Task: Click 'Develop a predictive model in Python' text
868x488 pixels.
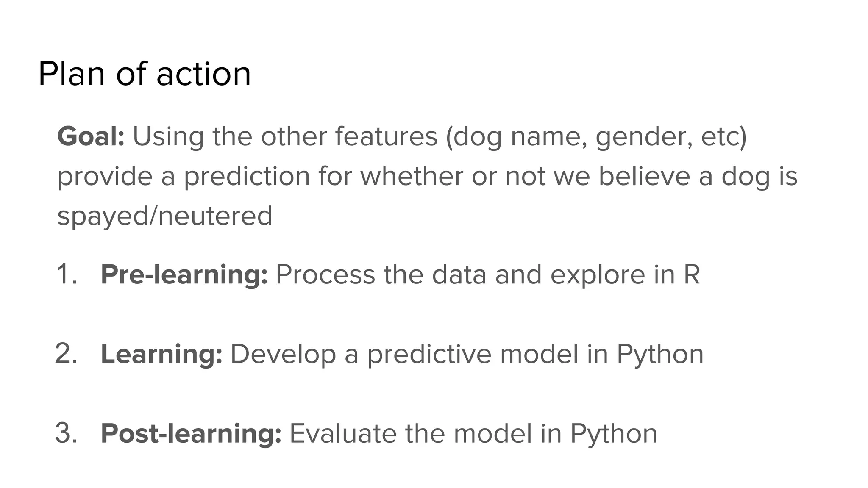Action: tap(467, 354)
